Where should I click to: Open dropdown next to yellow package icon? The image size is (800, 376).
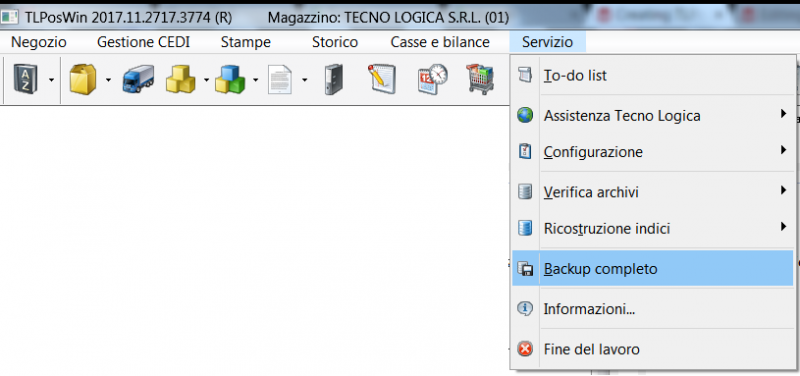coord(108,80)
